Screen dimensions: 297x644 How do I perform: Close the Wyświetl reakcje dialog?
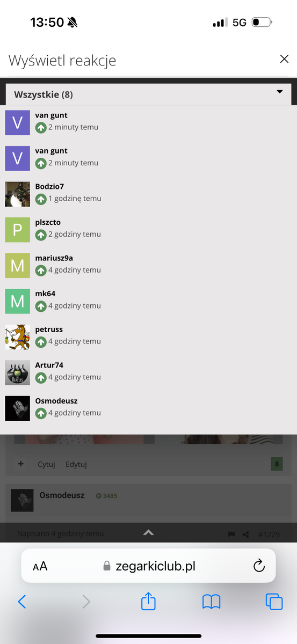[284, 59]
